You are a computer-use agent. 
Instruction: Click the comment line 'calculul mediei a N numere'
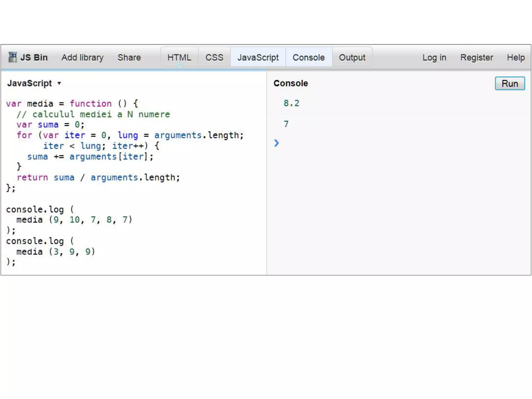[93, 114]
